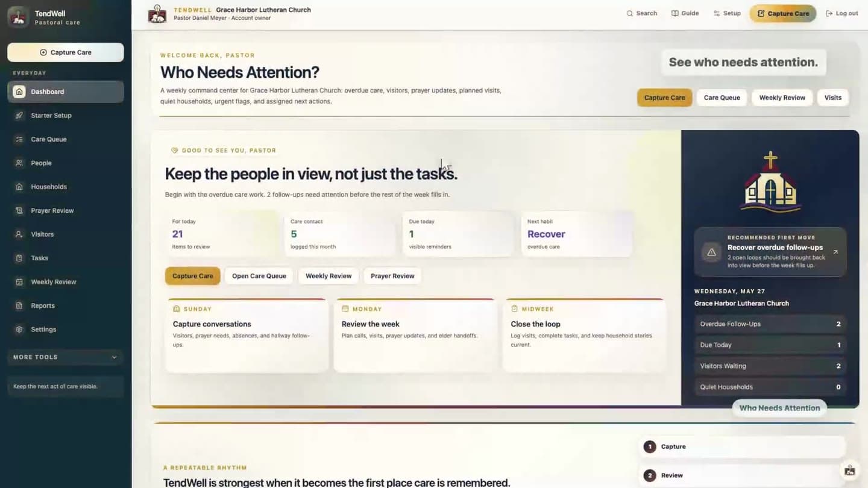Click the Who Needs Attention floating pill
This screenshot has height=488, width=868.
click(x=779, y=408)
